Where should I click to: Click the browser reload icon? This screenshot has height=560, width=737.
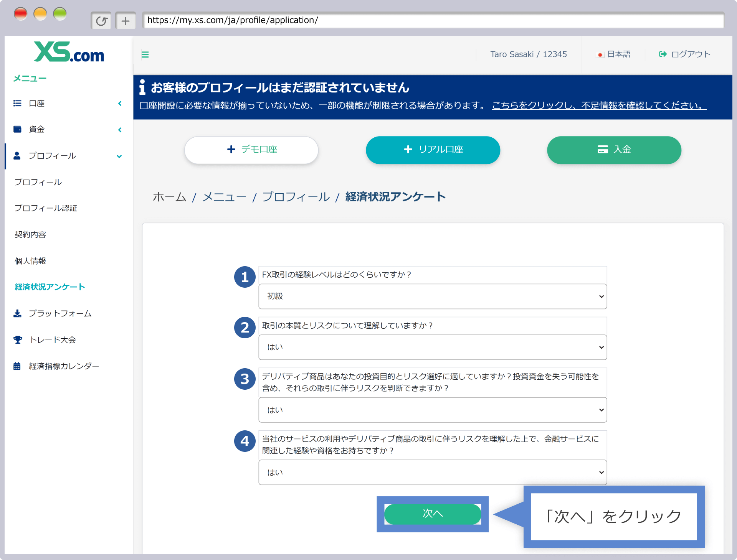click(x=101, y=21)
